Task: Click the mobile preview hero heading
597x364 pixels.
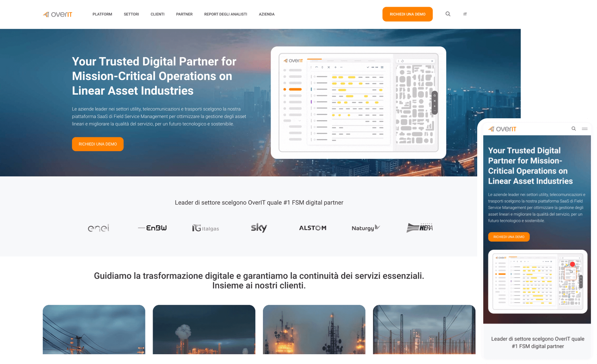Action: coord(530,166)
